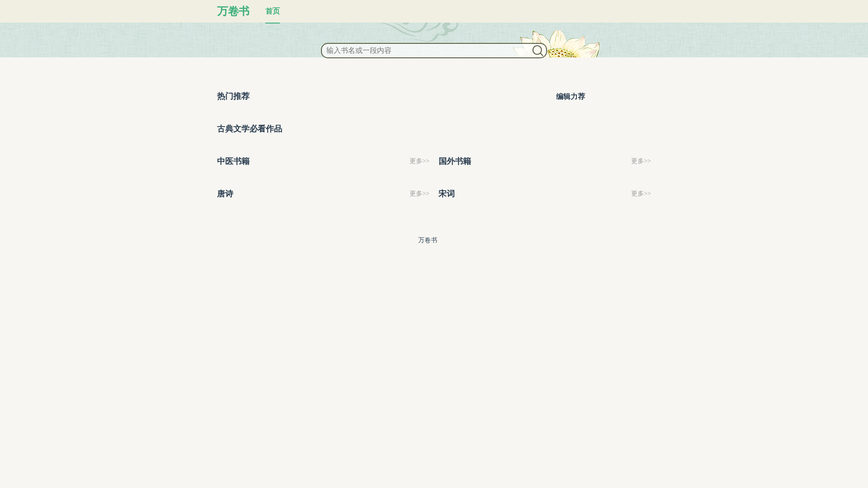Open 更多>> next to 唐诗

tap(419, 194)
